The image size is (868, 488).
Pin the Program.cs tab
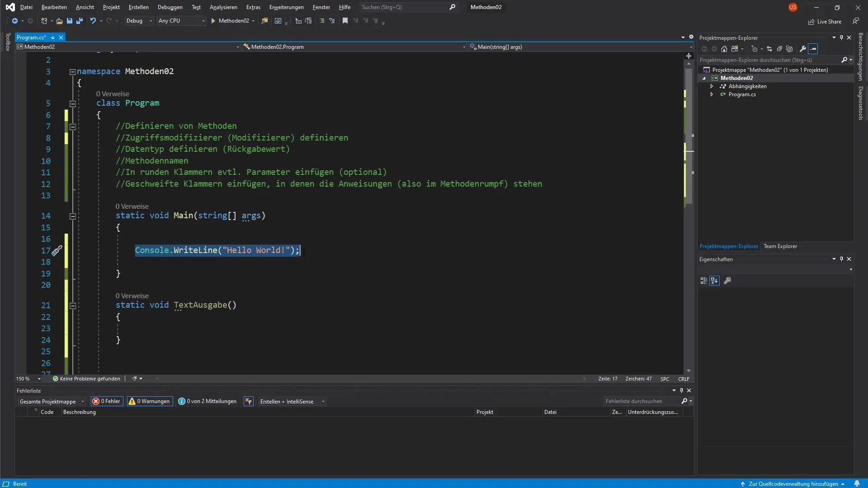pyautogui.click(x=53, y=38)
